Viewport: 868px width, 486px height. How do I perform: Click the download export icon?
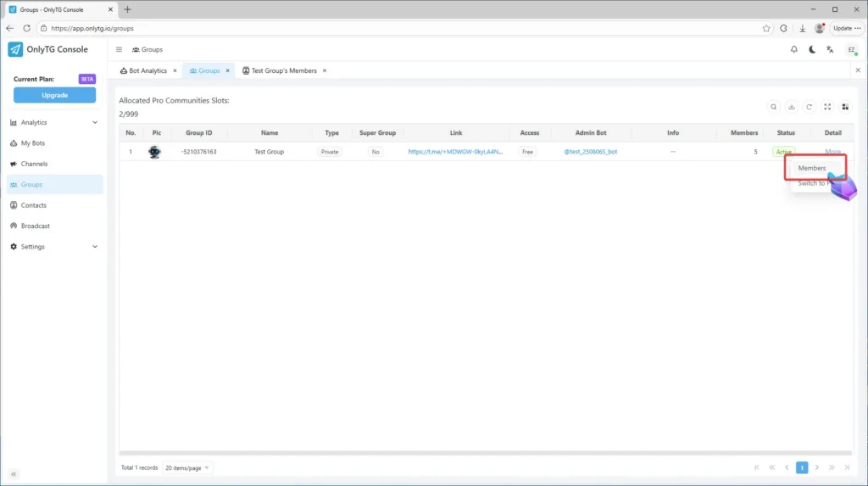coord(792,107)
